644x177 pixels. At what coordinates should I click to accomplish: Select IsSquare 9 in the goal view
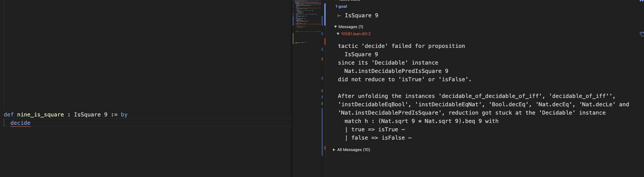(361, 15)
